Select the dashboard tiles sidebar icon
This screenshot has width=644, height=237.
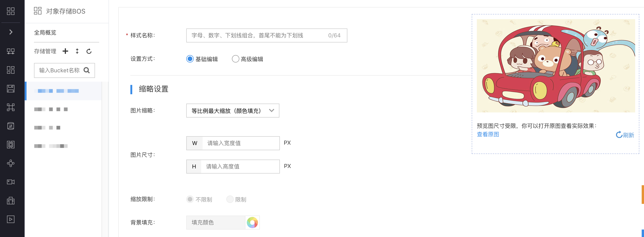[x=11, y=70]
